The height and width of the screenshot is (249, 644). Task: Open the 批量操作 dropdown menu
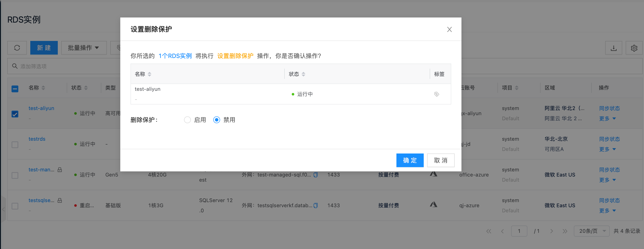(84, 48)
